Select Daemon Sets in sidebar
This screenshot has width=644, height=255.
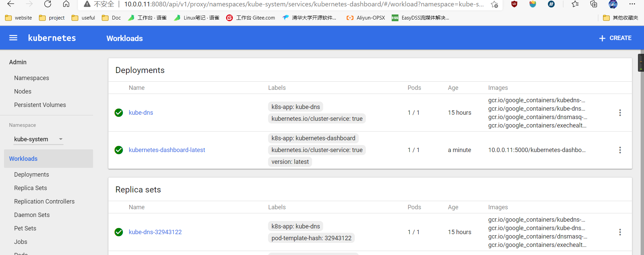pos(32,215)
